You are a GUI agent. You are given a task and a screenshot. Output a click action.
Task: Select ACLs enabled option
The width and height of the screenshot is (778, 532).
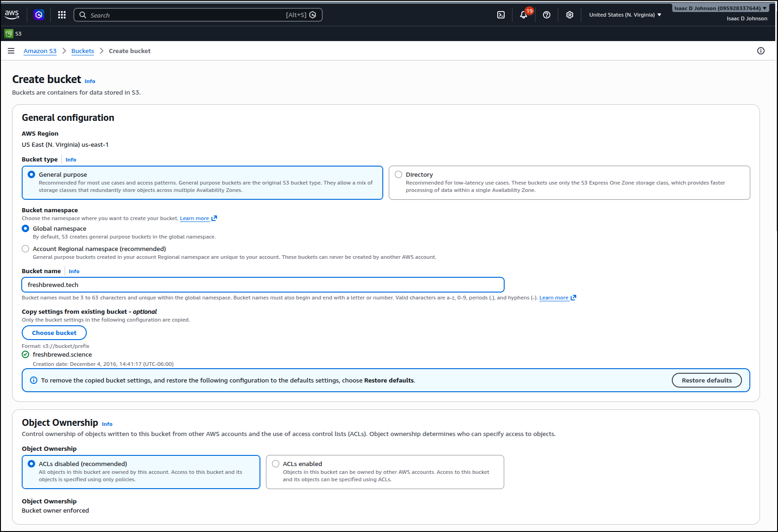276,464
